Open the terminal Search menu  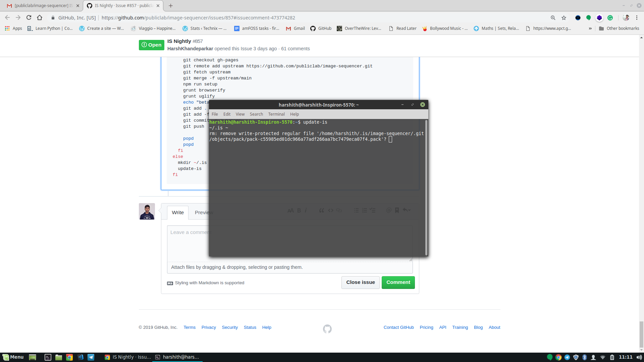pos(256,114)
